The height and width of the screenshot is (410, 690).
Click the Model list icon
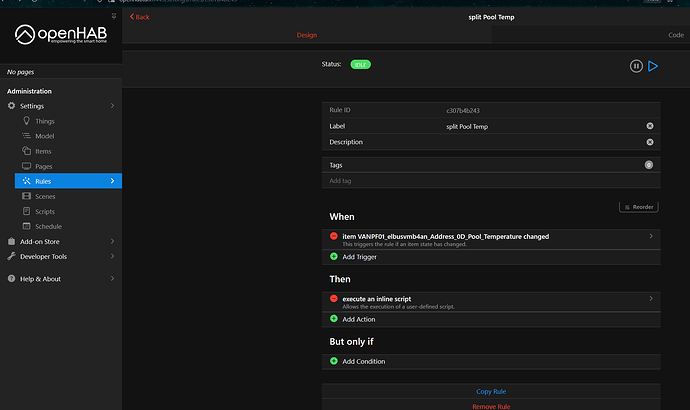[26, 135]
